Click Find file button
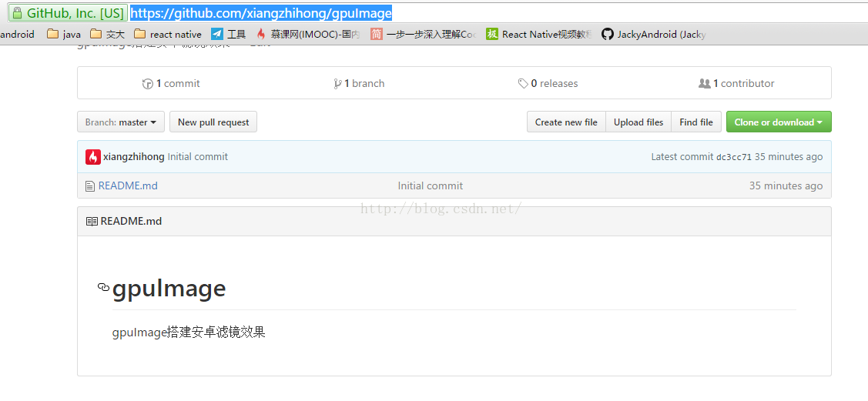Image resolution: width=868 pixels, height=401 pixels. coord(695,122)
